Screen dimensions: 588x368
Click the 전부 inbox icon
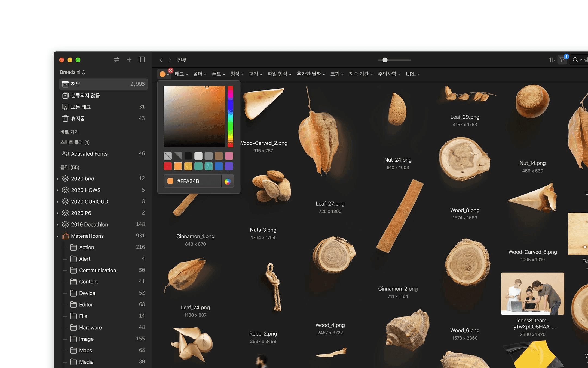65,84
